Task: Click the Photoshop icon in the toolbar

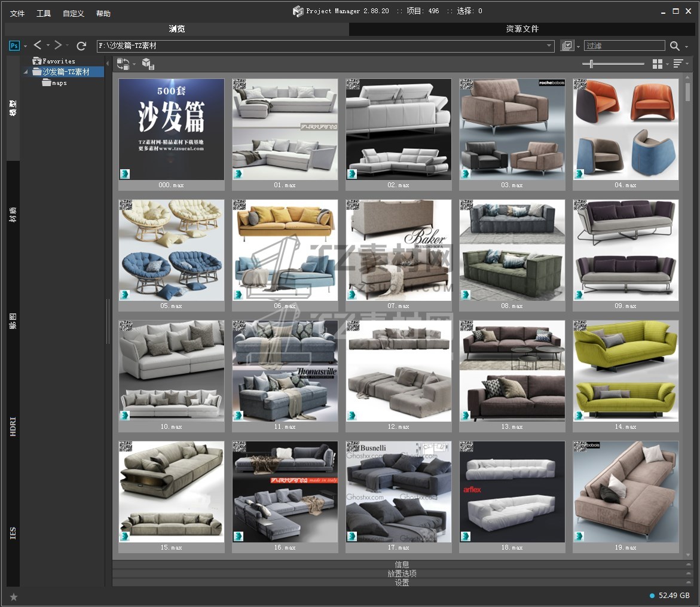Action: [14, 45]
